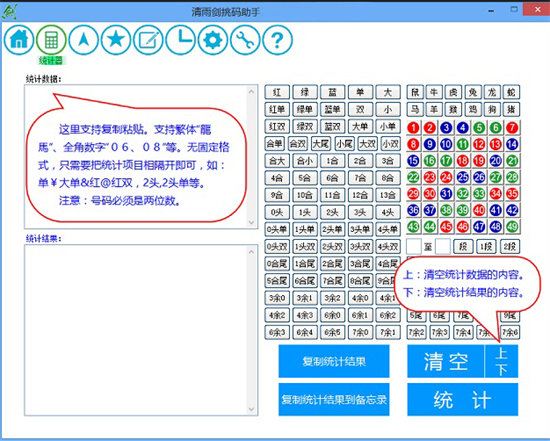Click the 清空 button
The width and height of the screenshot is (550, 441).
446,361
